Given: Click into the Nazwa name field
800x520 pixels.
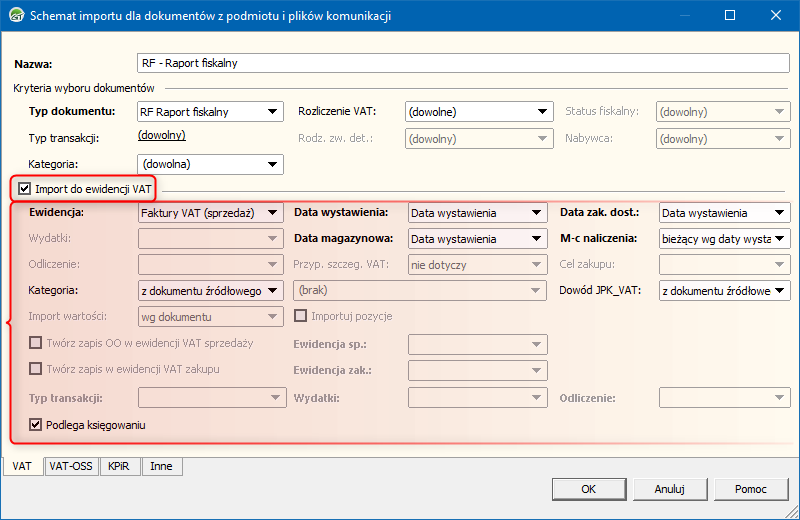Looking at the screenshot, I should 463,63.
